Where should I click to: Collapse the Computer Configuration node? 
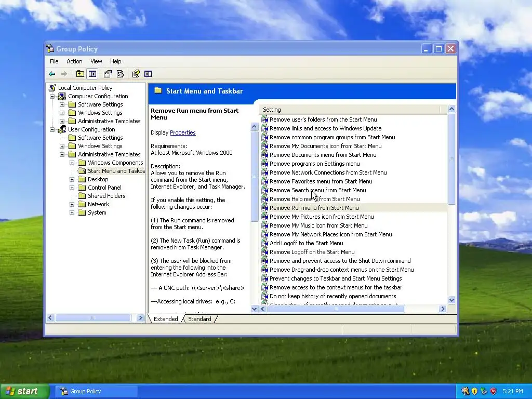pyautogui.click(x=52, y=96)
